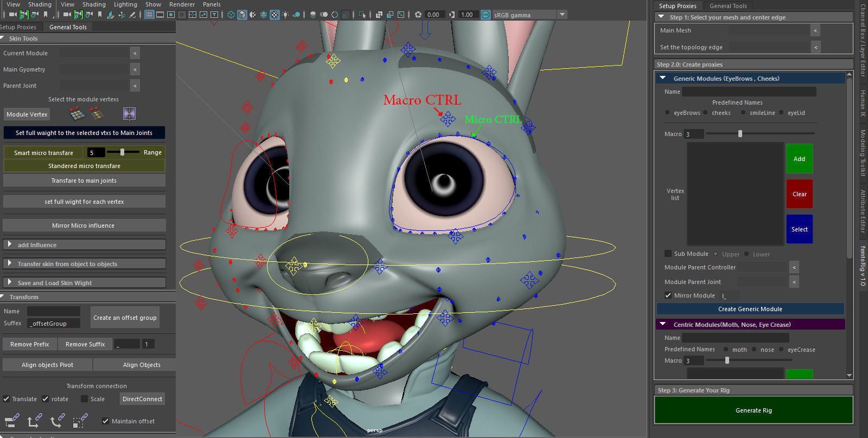Select the smileLine radio button
The image size is (868, 438).
743,113
